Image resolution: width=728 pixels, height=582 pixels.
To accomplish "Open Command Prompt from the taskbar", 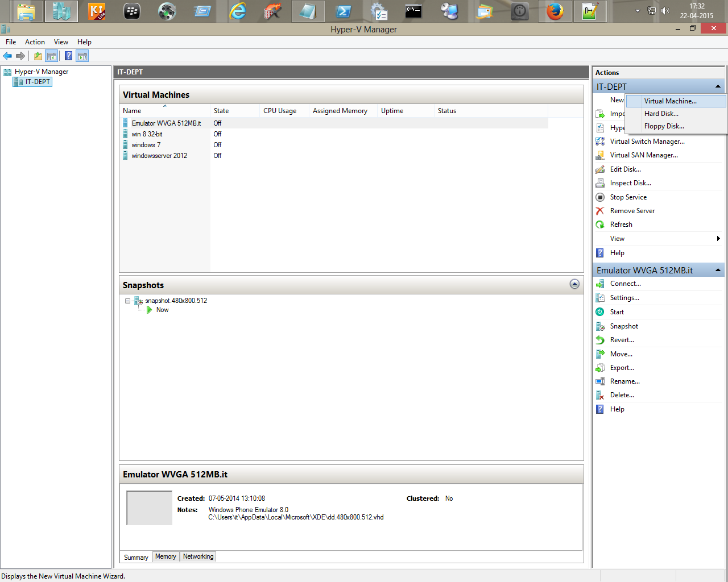I will tap(413, 11).
